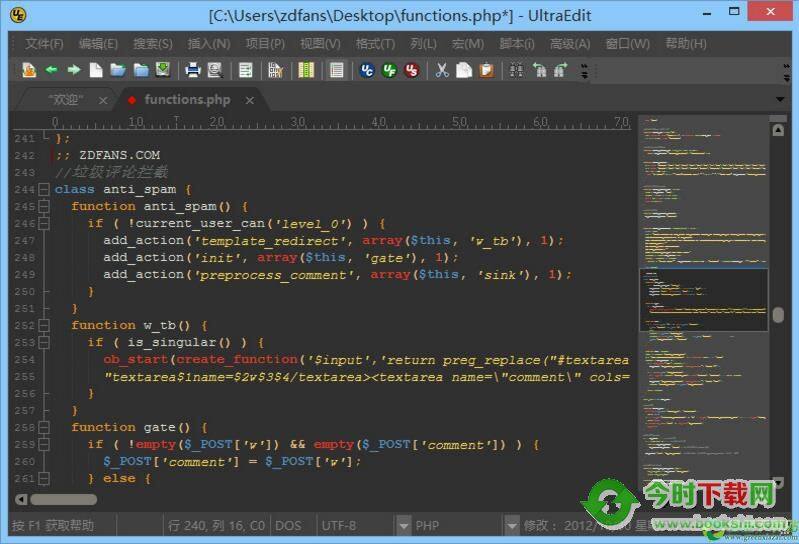Screen dimensions: 799x544
Task: Copy selection with the copy icon
Action: point(464,70)
